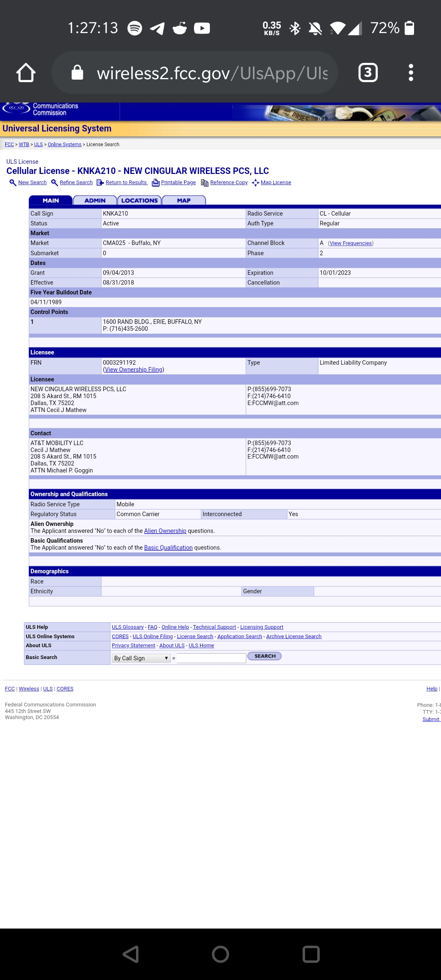Follow the Return to Results link
Image resolution: width=441 pixels, height=980 pixels.
coord(126,183)
